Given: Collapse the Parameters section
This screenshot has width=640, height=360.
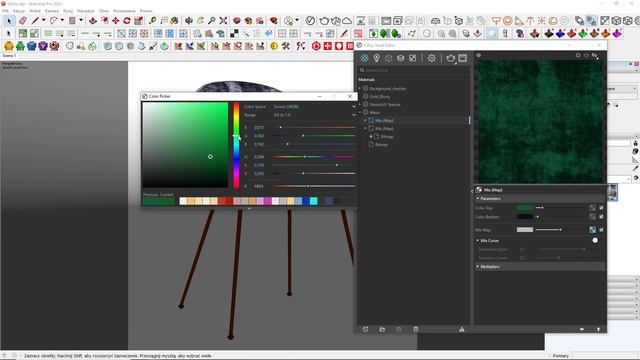Looking at the screenshot, I should coord(478,199).
